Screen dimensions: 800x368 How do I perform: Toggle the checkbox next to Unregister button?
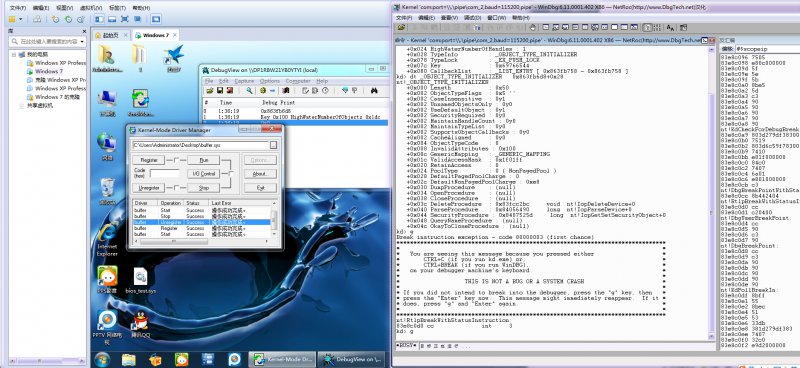coord(176,188)
